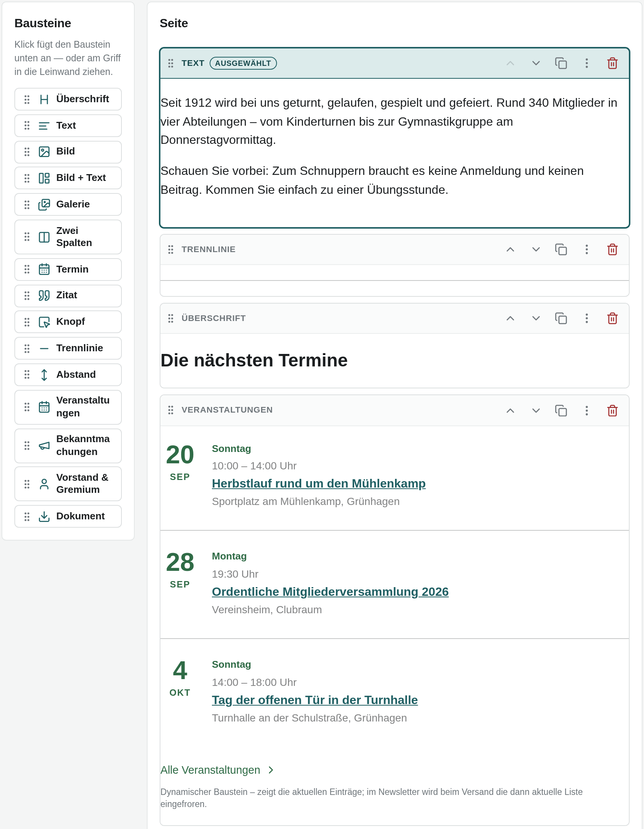The width and height of the screenshot is (644, 829).
Task: Insert a Termin block
Action: pos(68,270)
